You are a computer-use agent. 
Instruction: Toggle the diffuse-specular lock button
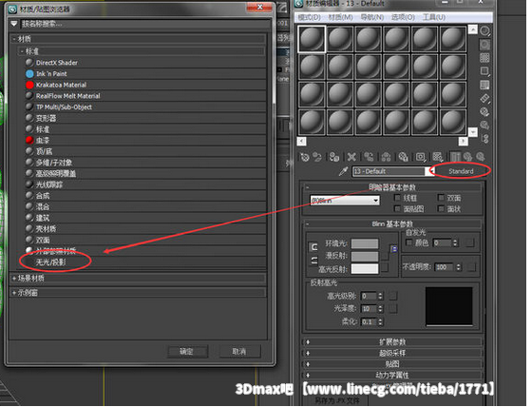click(x=314, y=261)
